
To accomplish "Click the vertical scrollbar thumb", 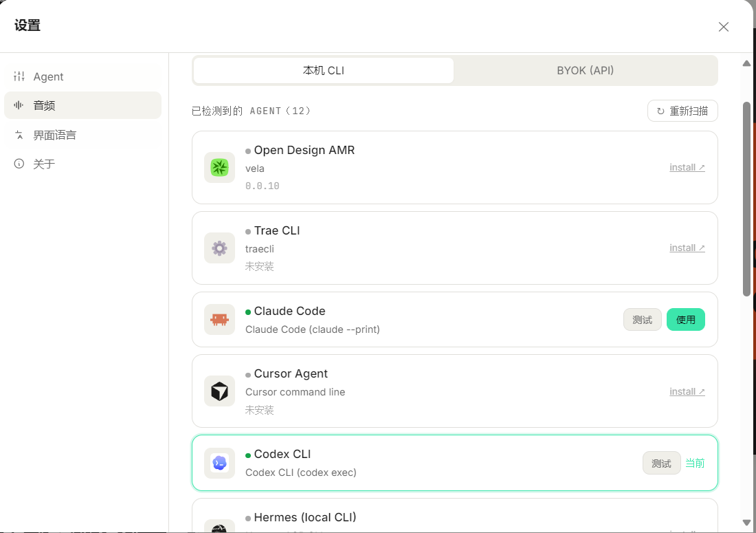I will (746, 199).
